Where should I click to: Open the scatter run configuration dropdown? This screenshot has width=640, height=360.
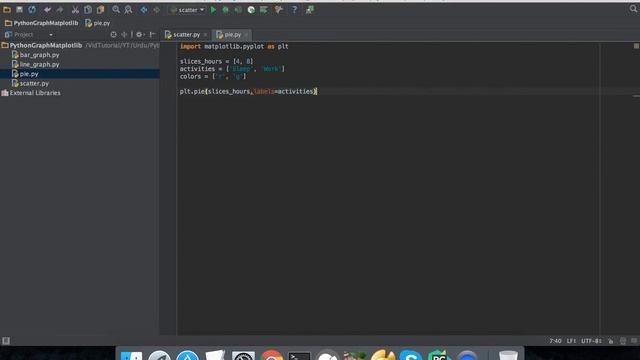pyautogui.click(x=187, y=10)
